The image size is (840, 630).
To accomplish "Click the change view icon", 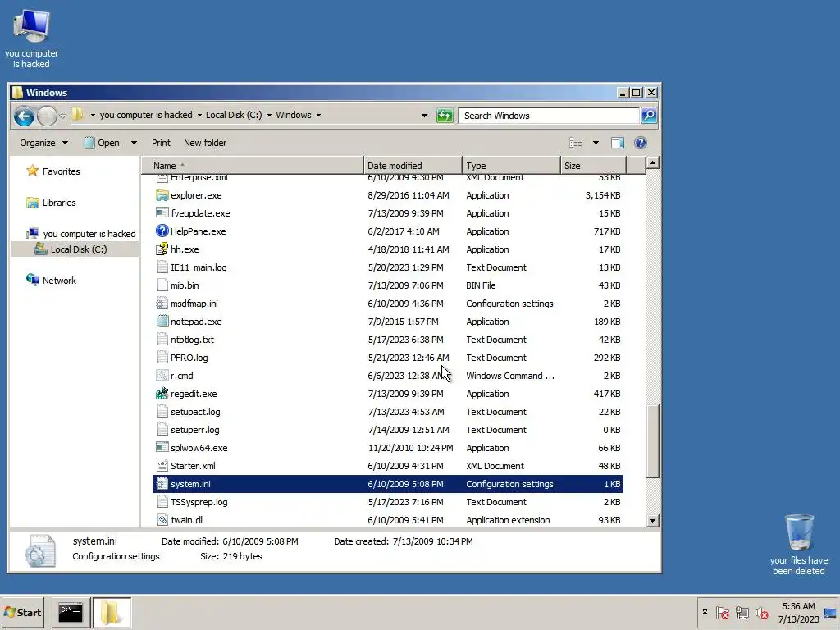I will 575,143.
